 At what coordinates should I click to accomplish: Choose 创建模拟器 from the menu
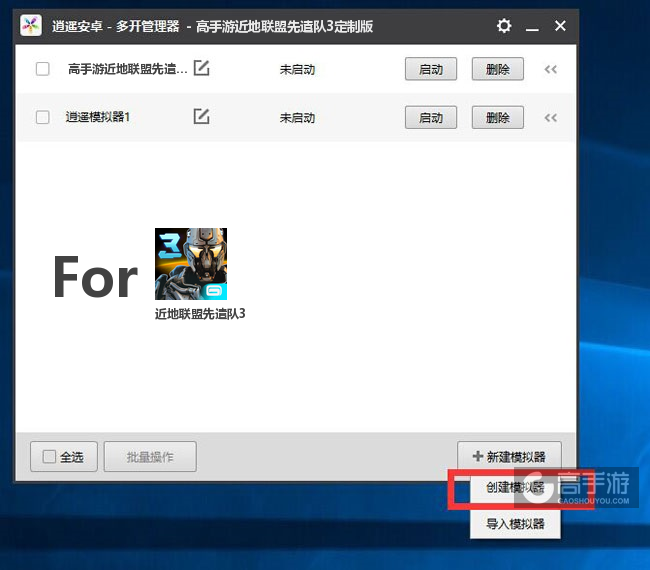(515, 488)
